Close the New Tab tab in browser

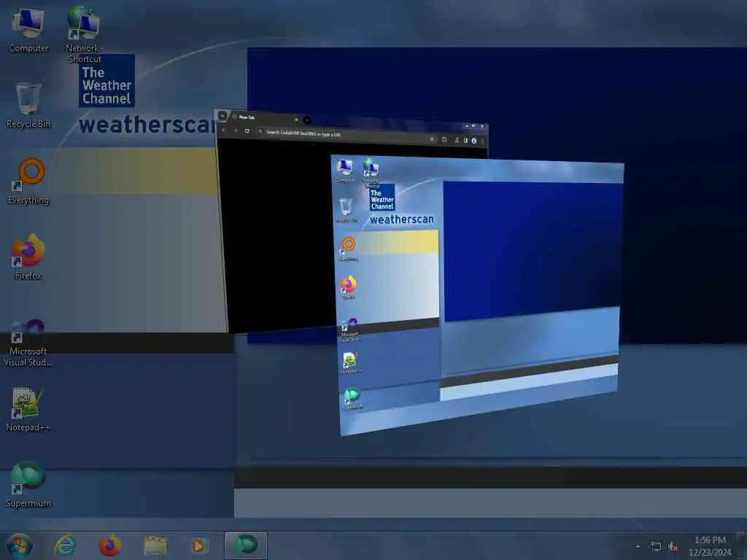296,119
